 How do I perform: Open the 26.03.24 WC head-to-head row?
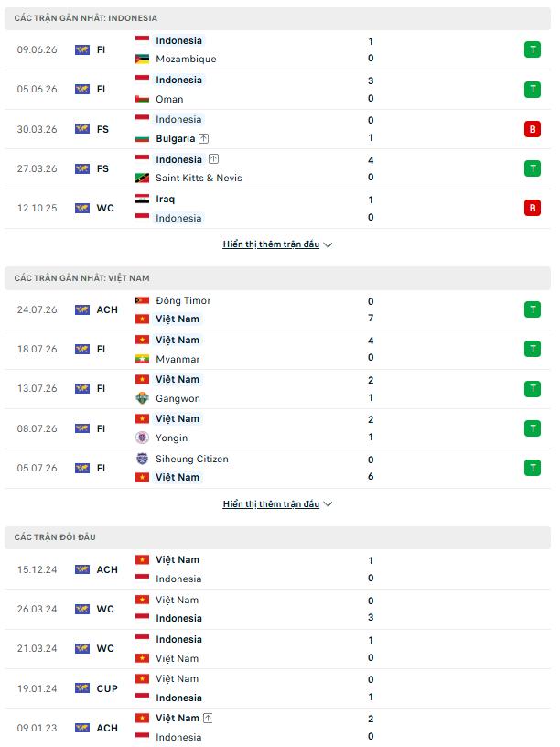[x=277, y=610]
